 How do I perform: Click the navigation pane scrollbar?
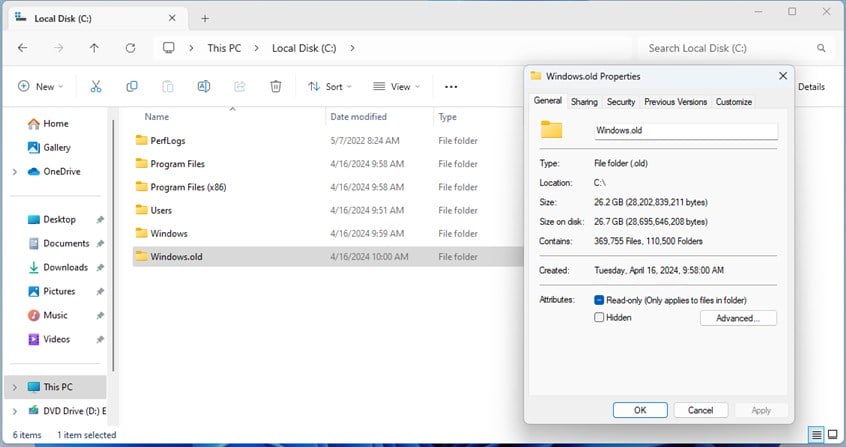(x=113, y=246)
